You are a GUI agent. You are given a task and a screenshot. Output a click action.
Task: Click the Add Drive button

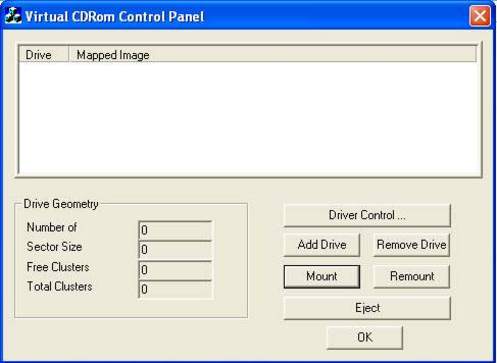pyautogui.click(x=322, y=245)
